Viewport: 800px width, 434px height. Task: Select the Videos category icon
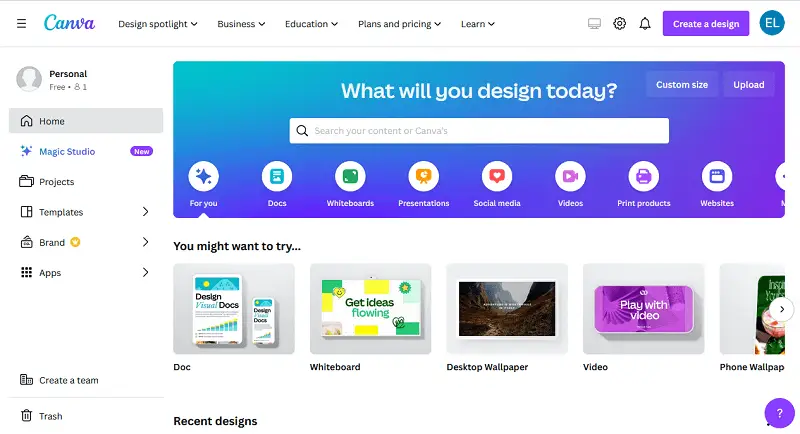coord(570,176)
